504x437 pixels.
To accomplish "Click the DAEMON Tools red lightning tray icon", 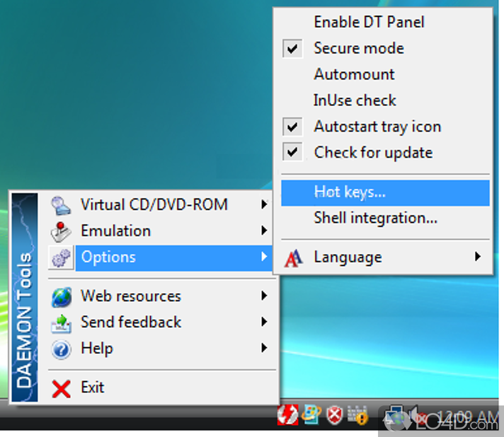I will (x=288, y=414).
